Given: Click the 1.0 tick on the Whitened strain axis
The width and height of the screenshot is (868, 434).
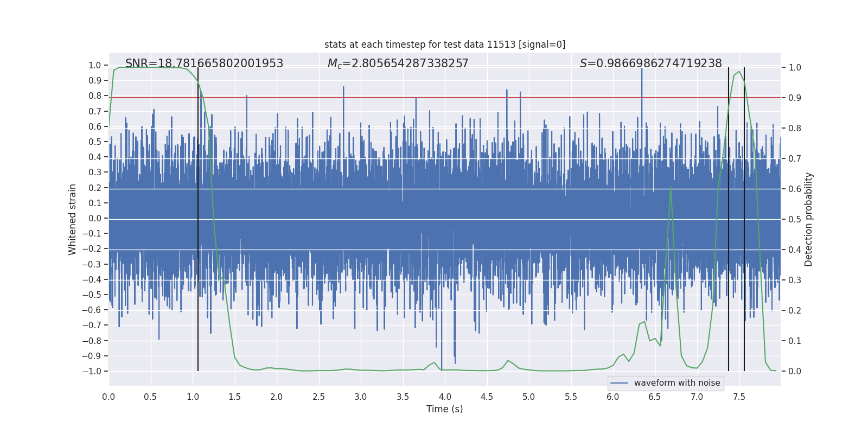Looking at the screenshot, I should [95, 65].
